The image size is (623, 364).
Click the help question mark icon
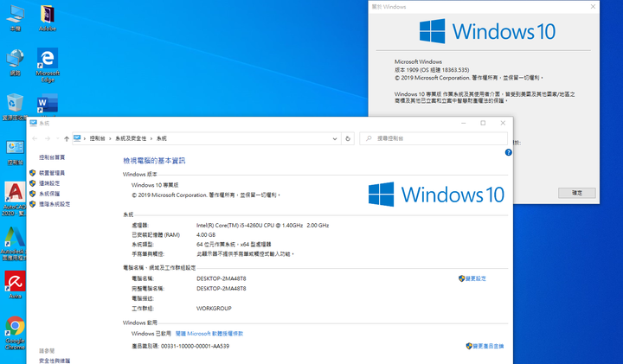(x=508, y=152)
